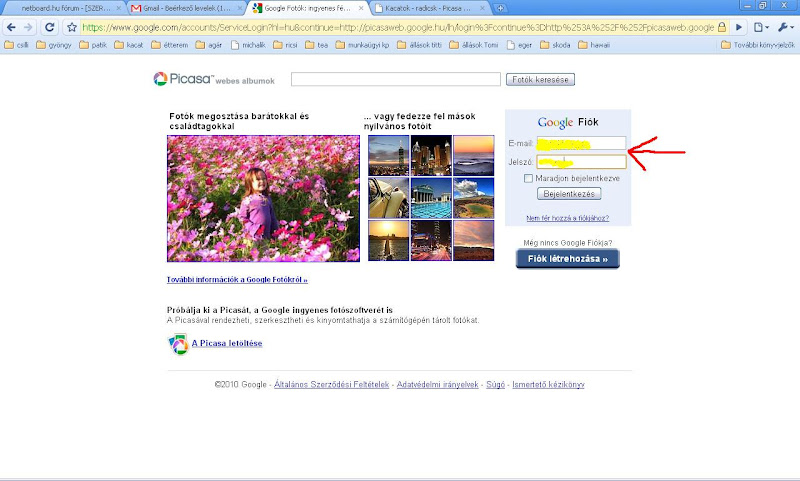Click the photo search text box
This screenshot has width=800, height=481.
396,79
